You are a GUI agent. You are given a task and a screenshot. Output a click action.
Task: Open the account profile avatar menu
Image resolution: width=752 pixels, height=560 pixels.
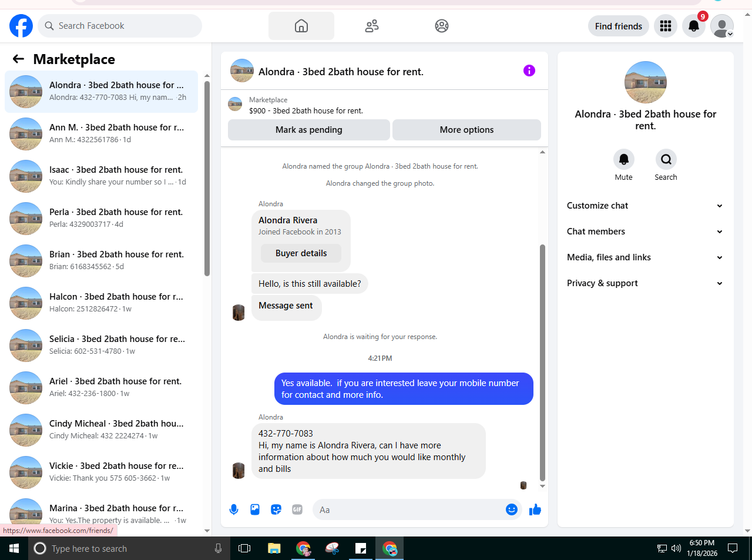click(722, 26)
